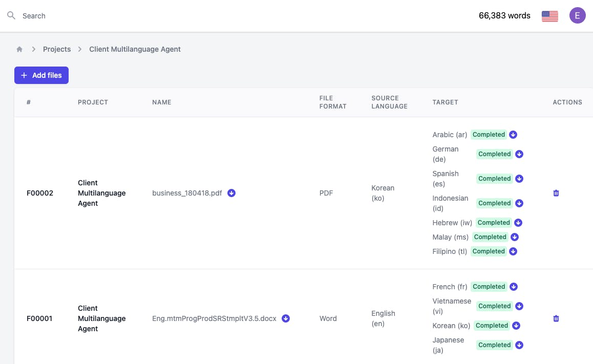
Task: Click Korean (ko) source language cell
Action: pos(383,193)
